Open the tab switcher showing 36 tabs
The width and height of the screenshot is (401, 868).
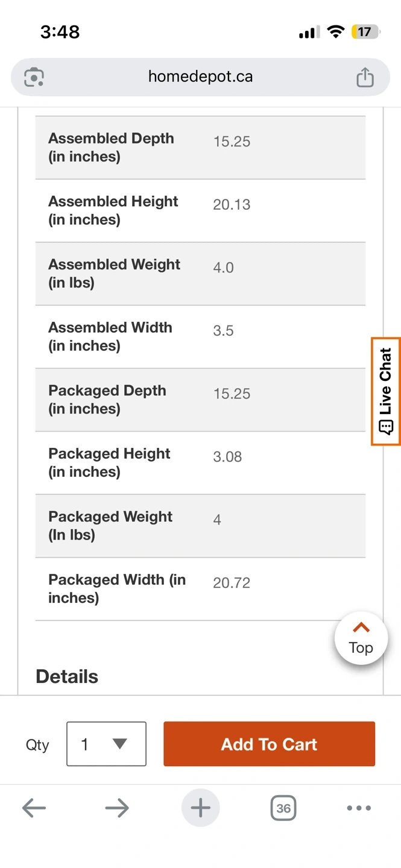click(x=283, y=808)
